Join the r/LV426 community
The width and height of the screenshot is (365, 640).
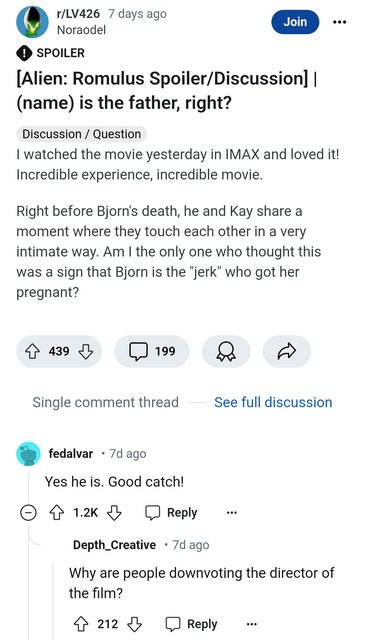coord(295,22)
